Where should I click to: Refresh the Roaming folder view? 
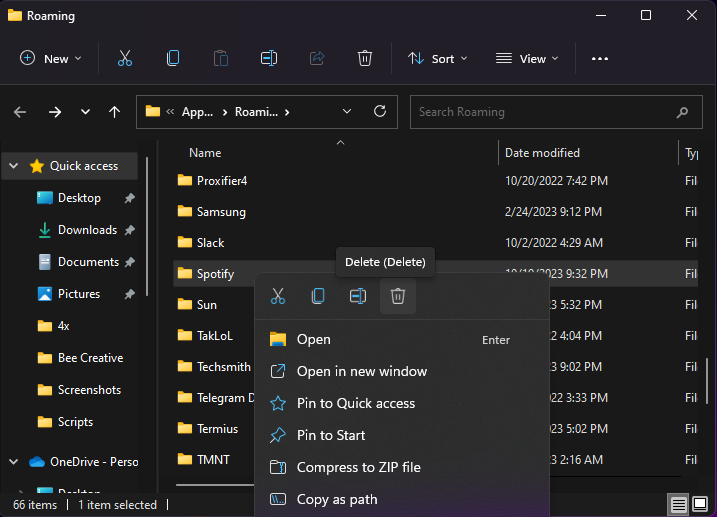point(380,111)
